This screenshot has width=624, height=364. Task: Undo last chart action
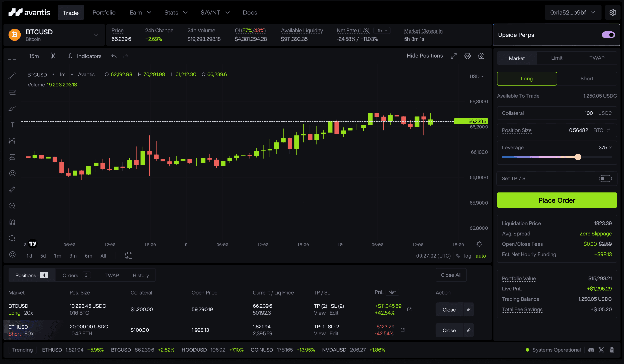click(114, 56)
